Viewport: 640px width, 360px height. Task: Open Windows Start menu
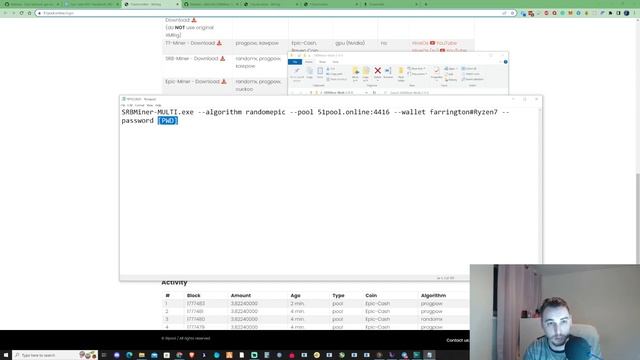click(6, 355)
